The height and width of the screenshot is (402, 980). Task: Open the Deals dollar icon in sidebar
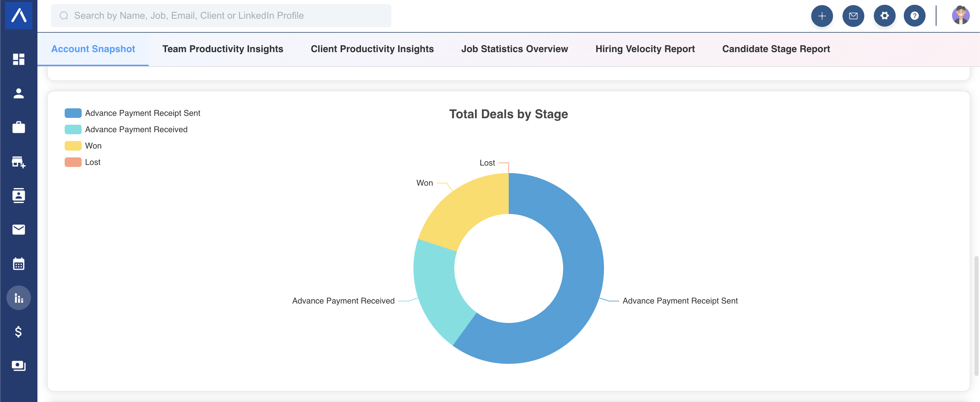pyautogui.click(x=18, y=331)
